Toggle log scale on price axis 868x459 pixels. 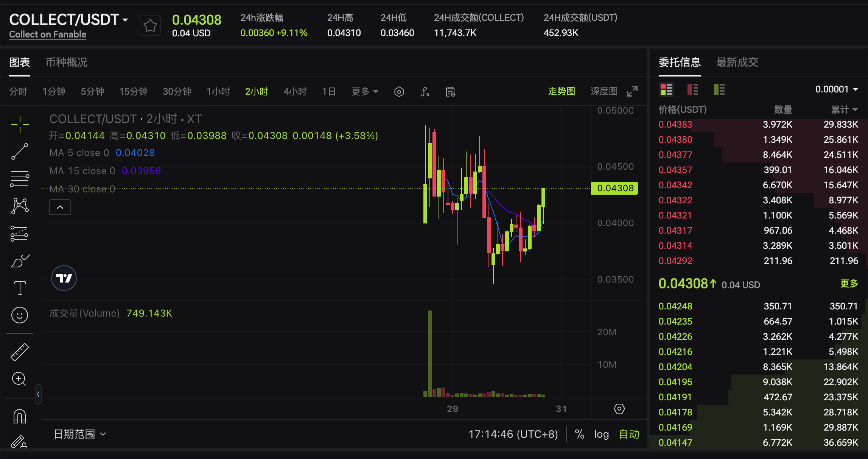[x=601, y=434]
